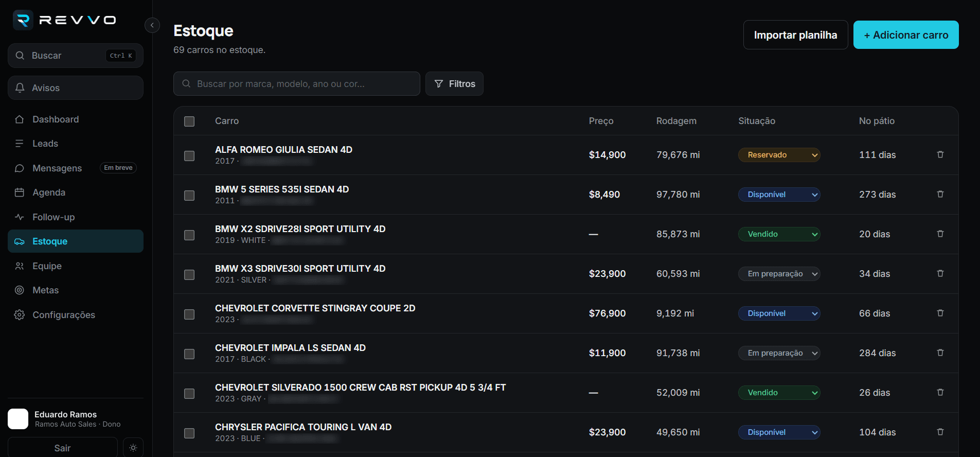980x457 pixels.
Task: Focus the Buscar por marca, modelo search field
Action: tap(297, 84)
